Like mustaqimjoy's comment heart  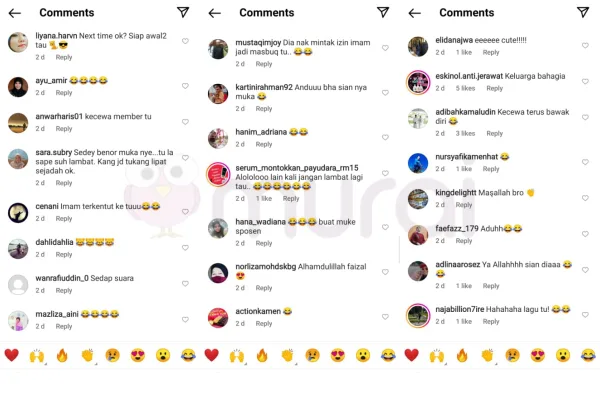[385, 48]
